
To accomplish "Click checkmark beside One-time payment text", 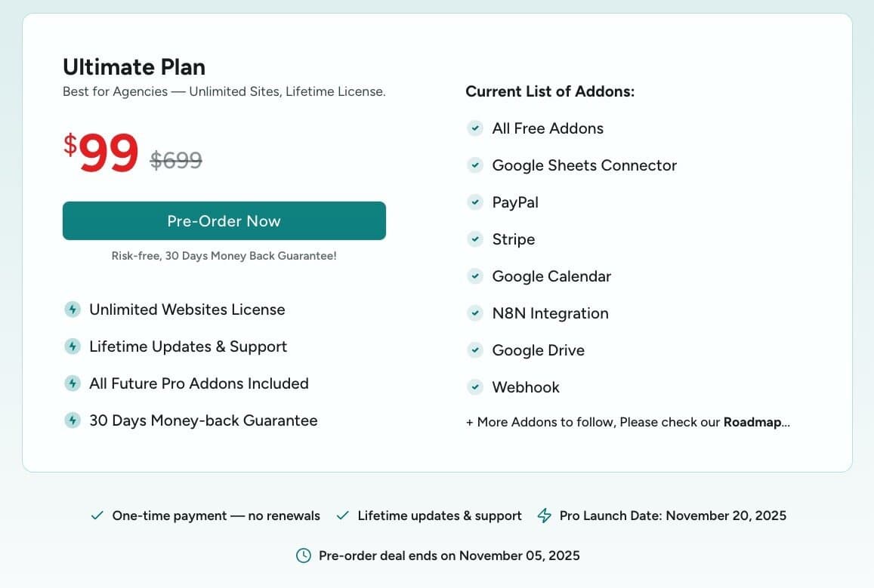I will pos(97,516).
